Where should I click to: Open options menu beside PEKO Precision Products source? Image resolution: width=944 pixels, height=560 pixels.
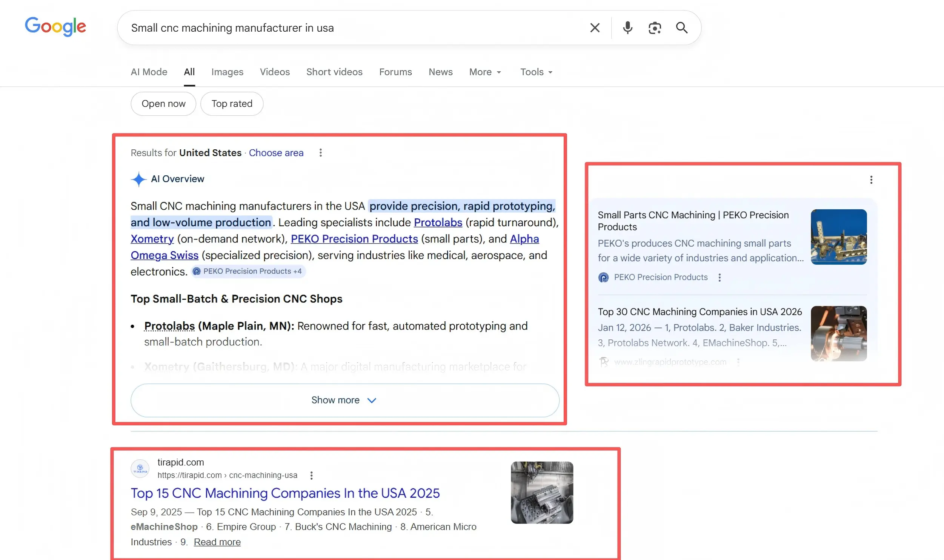click(720, 278)
